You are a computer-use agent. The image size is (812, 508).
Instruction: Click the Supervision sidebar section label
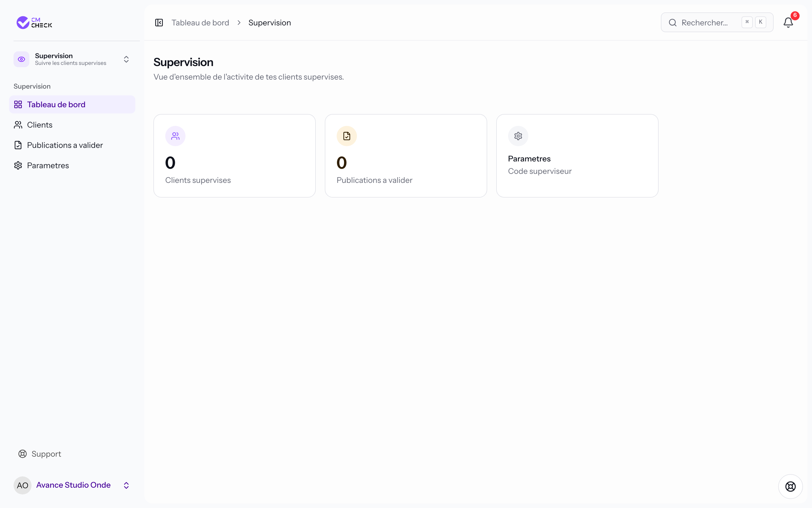pyautogui.click(x=32, y=86)
